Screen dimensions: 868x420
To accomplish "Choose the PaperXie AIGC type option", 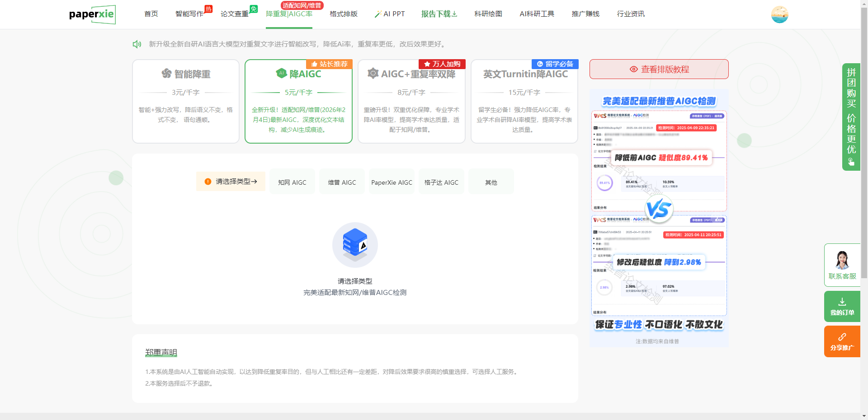I will pyautogui.click(x=392, y=182).
